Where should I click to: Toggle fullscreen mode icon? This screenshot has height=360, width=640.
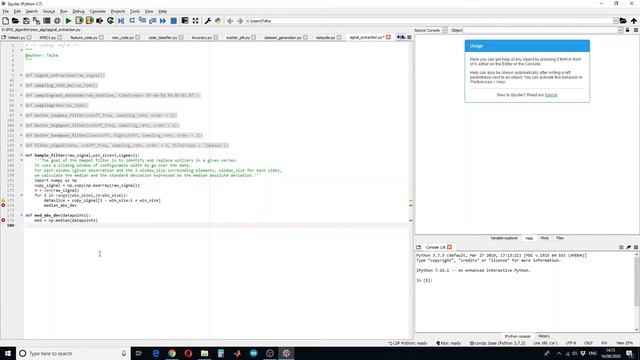point(196,21)
